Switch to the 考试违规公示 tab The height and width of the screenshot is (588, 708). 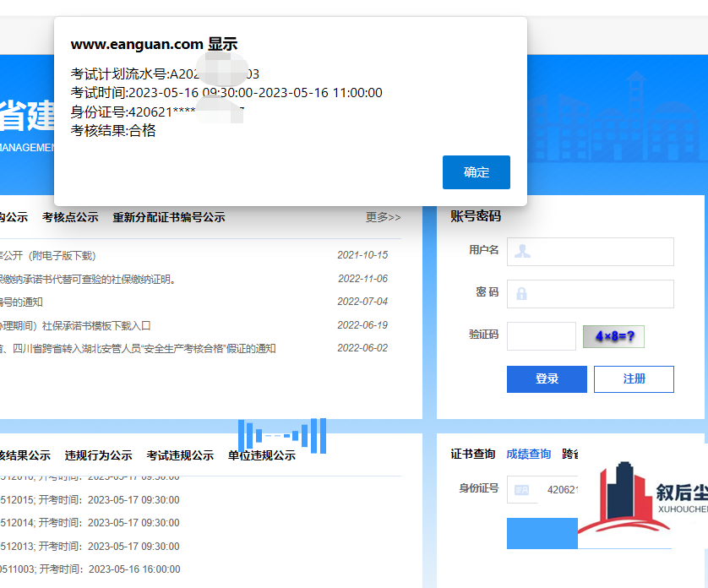180,455
